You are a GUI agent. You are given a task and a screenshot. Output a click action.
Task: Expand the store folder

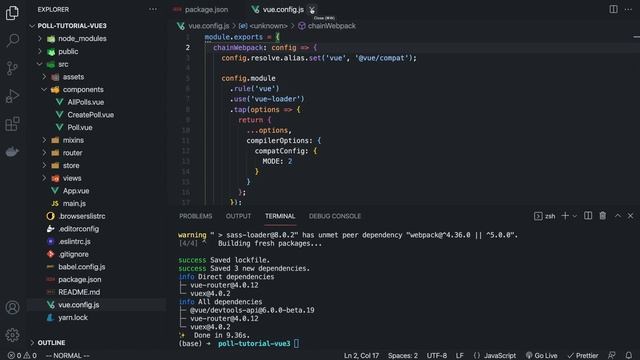(71, 165)
